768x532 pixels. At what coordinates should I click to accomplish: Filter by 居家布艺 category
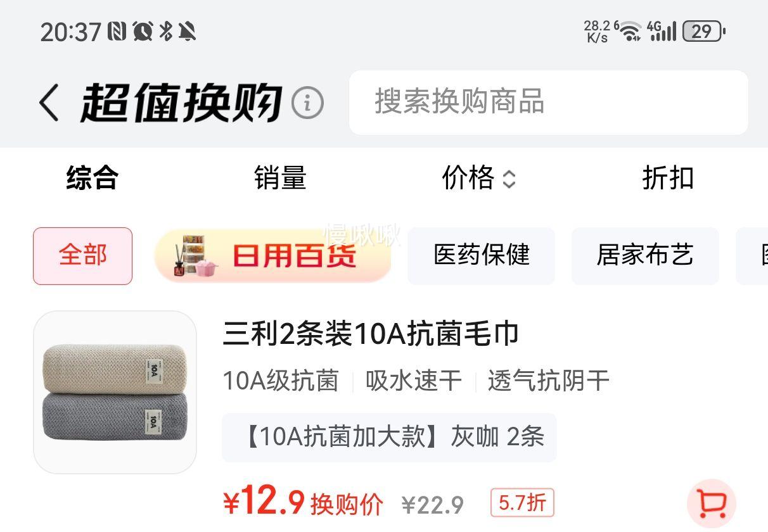point(645,256)
